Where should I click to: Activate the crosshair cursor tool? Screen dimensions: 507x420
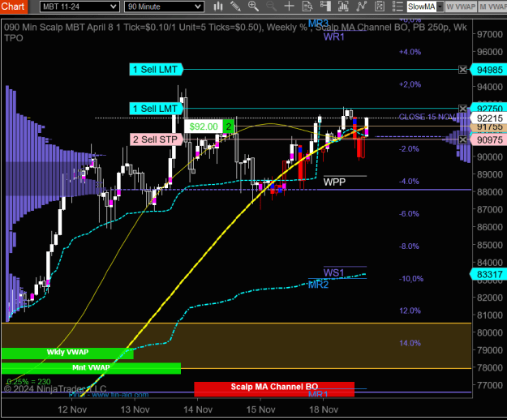[x=289, y=6]
